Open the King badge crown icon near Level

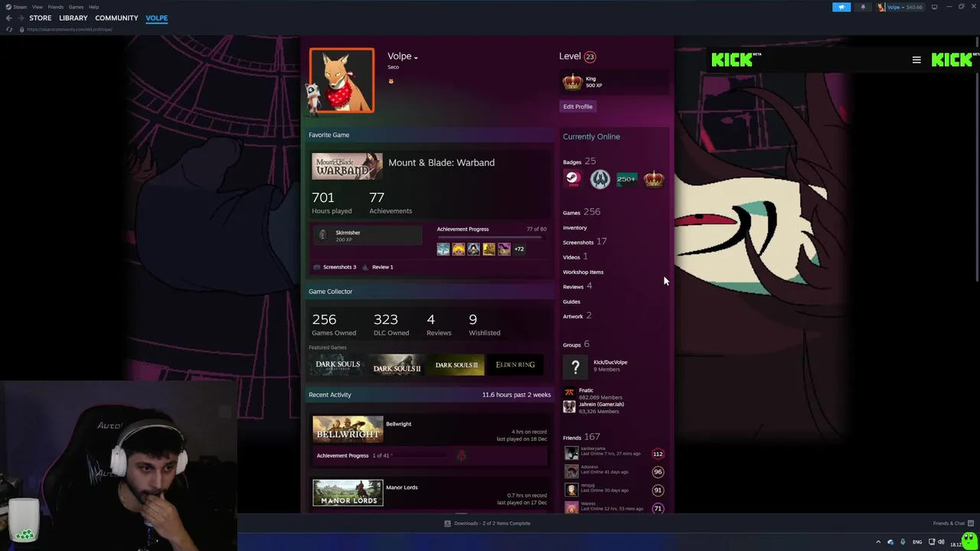(x=573, y=82)
